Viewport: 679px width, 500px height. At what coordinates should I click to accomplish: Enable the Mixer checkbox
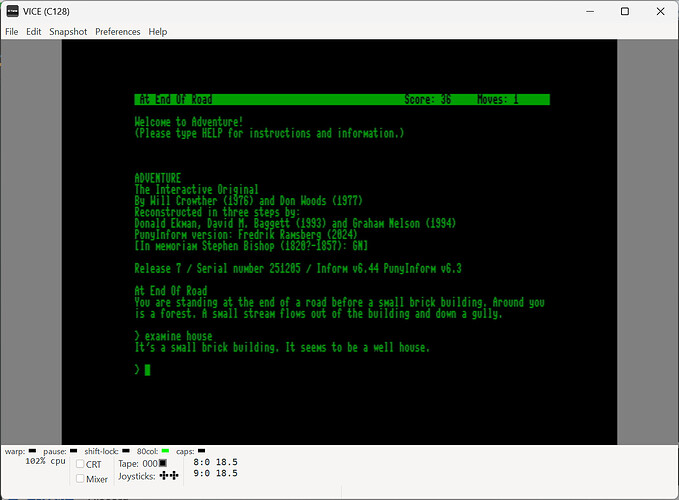click(80, 479)
